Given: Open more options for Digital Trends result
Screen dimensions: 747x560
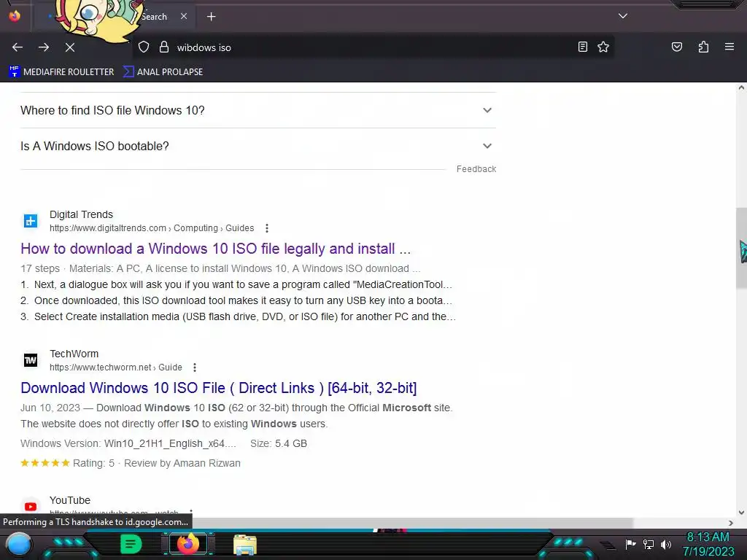Looking at the screenshot, I should (267, 228).
